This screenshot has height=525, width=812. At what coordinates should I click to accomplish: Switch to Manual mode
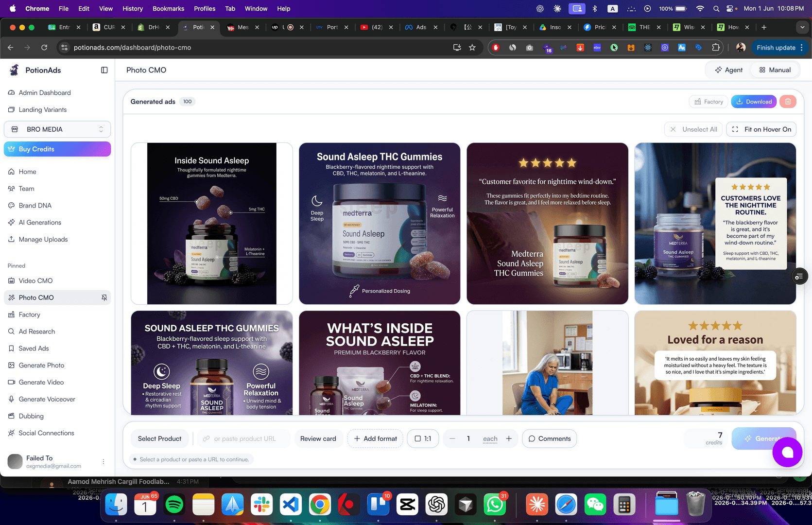tap(775, 70)
